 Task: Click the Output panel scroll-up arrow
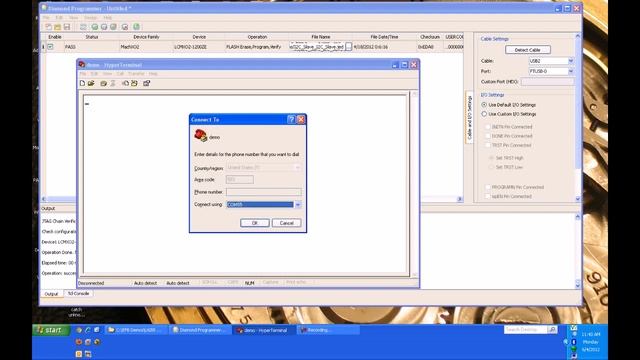578,217
